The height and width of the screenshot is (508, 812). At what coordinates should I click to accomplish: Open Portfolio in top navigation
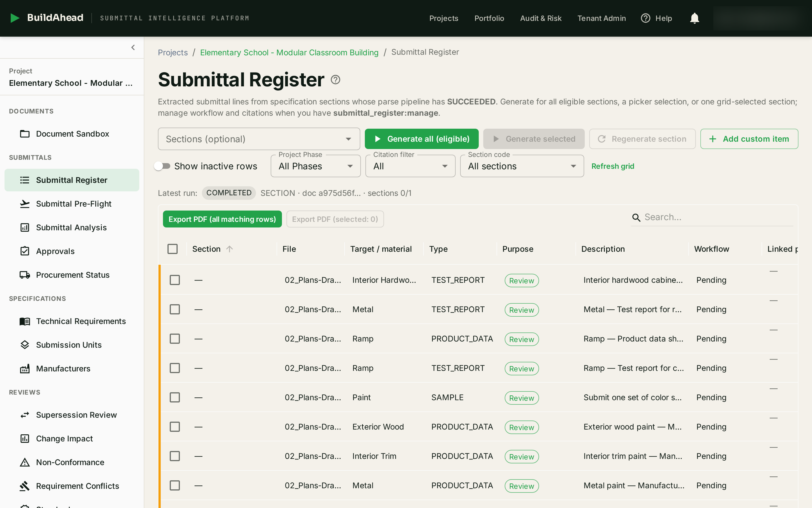point(489,18)
